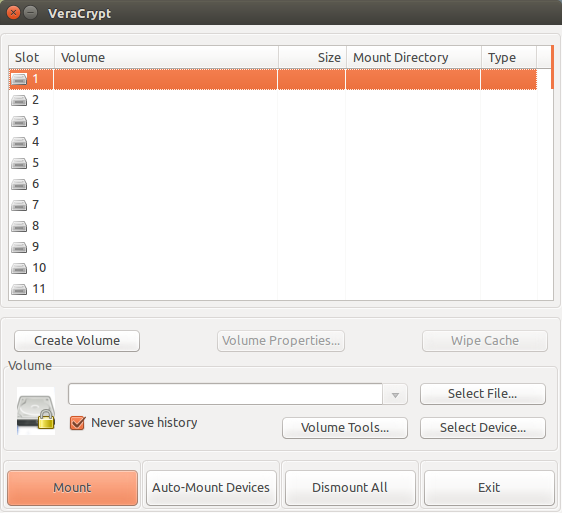562x513 pixels.
Task: Sort by the Size column header
Action: tap(313, 57)
